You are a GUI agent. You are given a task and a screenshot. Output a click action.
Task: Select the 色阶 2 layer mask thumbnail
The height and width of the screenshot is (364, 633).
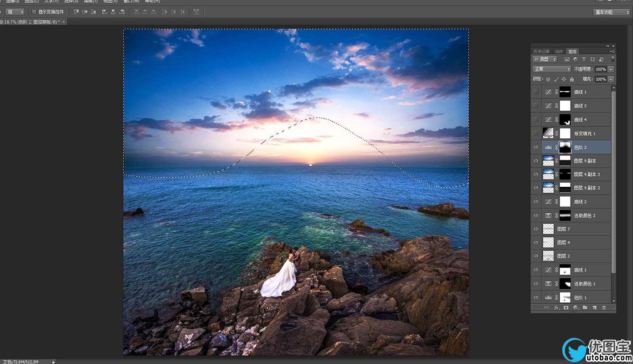(565, 147)
